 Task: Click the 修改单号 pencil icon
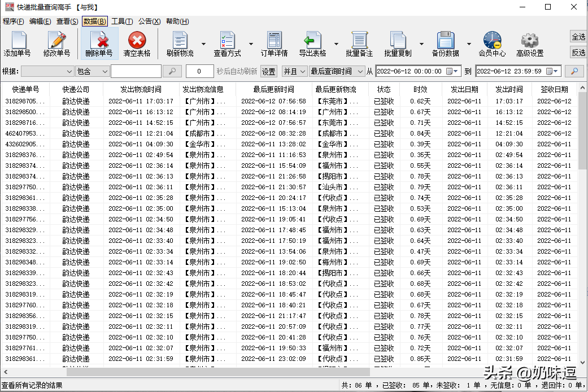pyautogui.click(x=56, y=44)
